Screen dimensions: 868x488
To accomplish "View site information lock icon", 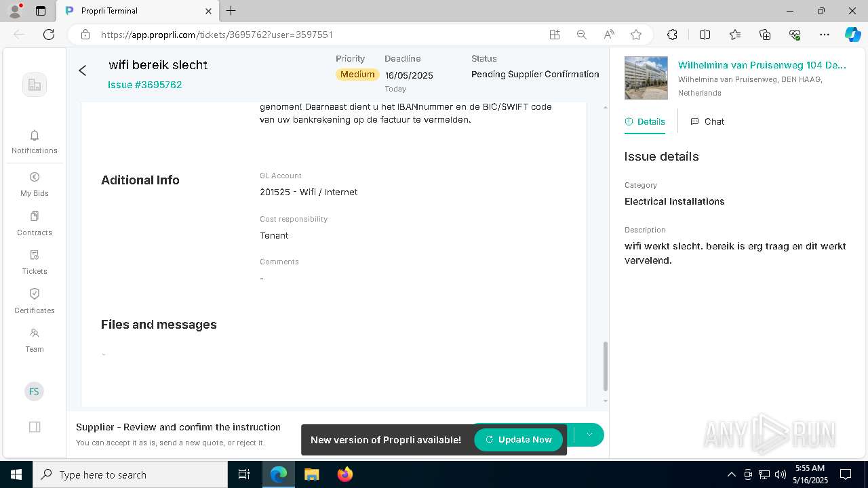I will click(85, 35).
